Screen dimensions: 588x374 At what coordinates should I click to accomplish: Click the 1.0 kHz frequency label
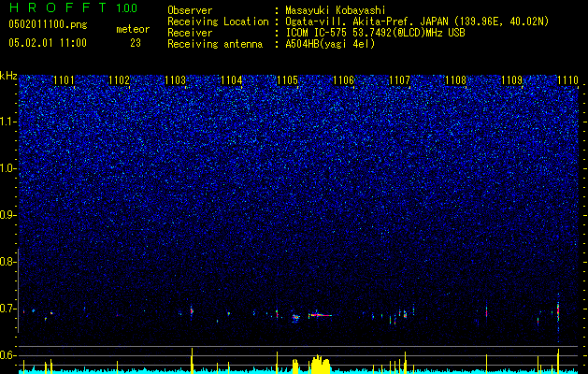click(x=7, y=168)
